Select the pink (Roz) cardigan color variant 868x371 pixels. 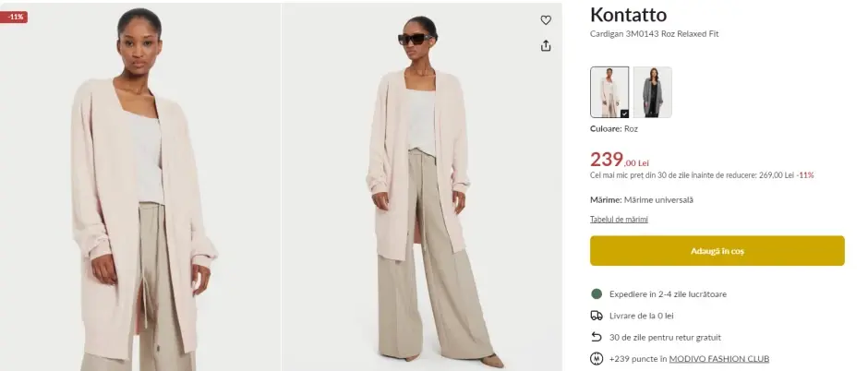click(x=609, y=91)
